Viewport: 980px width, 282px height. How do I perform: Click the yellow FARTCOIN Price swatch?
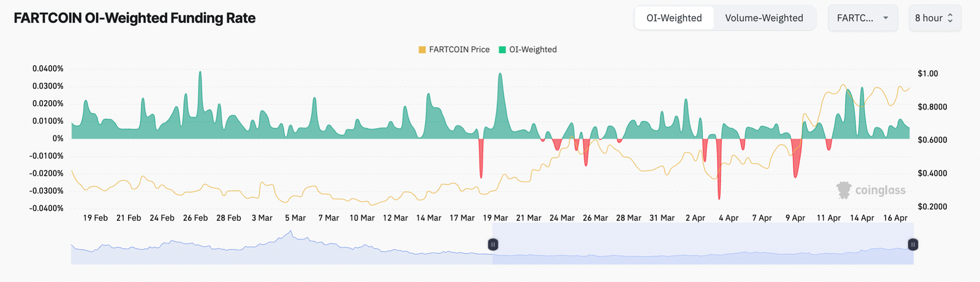422,50
